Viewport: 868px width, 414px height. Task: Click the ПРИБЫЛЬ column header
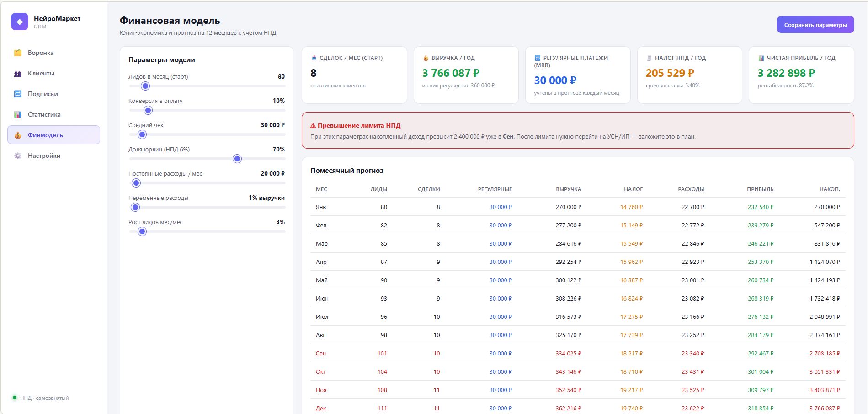[x=760, y=189]
